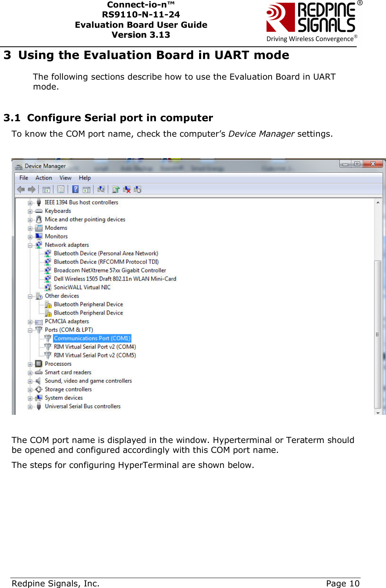The image size is (386, 588).
Task: Click the Broadcom NetXtreme adapter icon
Action: click(x=48, y=270)
